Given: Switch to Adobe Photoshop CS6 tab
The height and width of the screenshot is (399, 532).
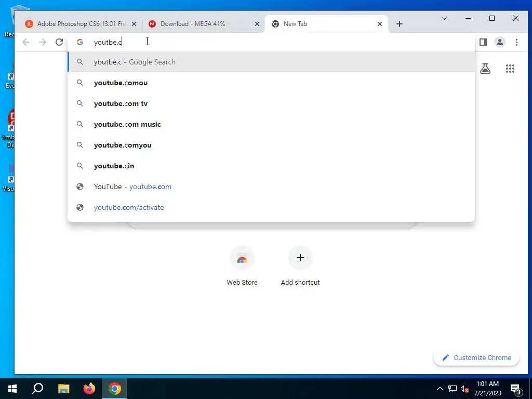Looking at the screenshot, I should click(x=81, y=24).
